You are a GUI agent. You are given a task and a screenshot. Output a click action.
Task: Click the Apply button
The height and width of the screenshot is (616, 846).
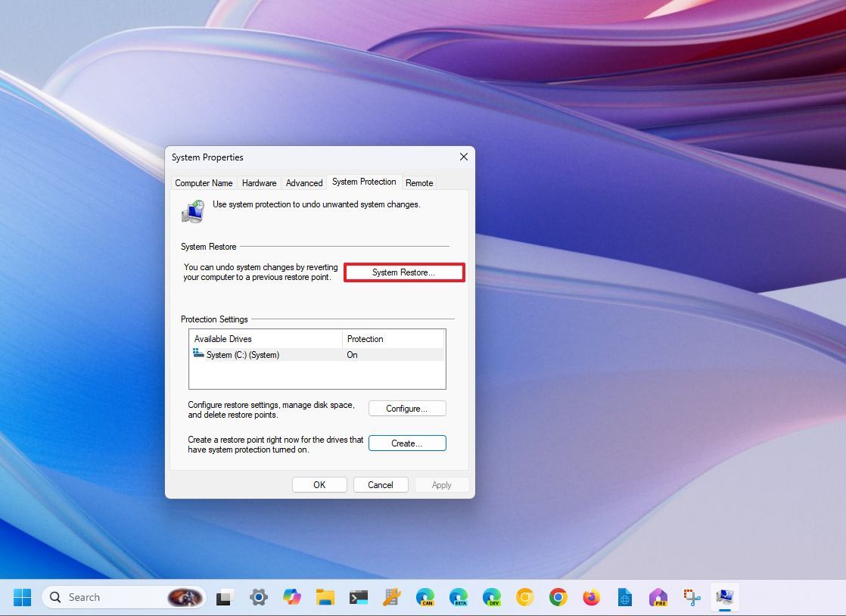(441, 484)
